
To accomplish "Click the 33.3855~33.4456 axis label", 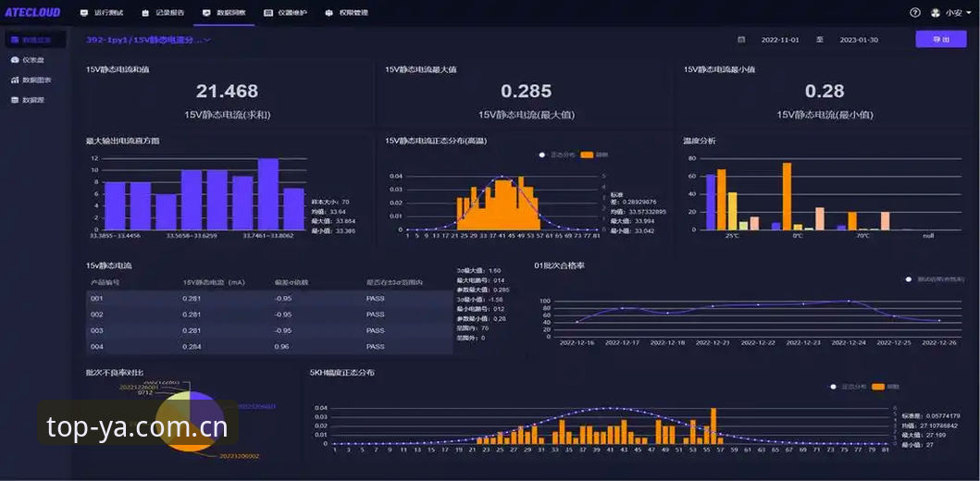I will 117,236.
